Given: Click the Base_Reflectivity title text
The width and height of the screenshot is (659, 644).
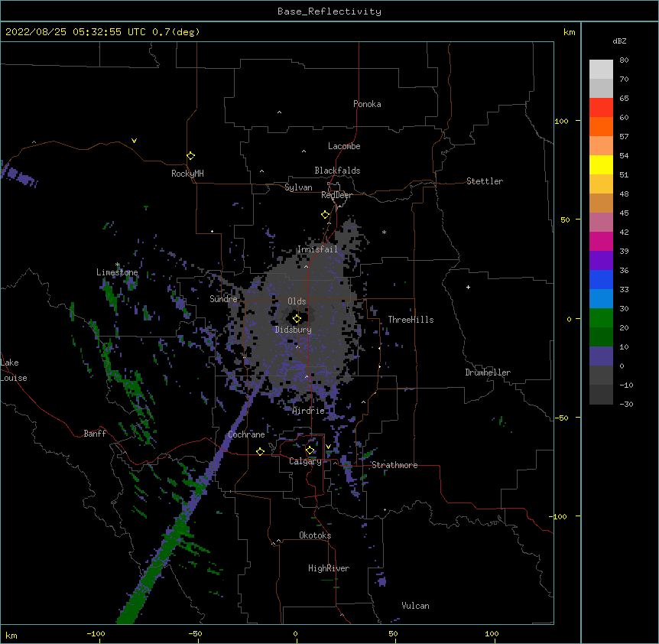Looking at the screenshot, I should click(x=329, y=11).
